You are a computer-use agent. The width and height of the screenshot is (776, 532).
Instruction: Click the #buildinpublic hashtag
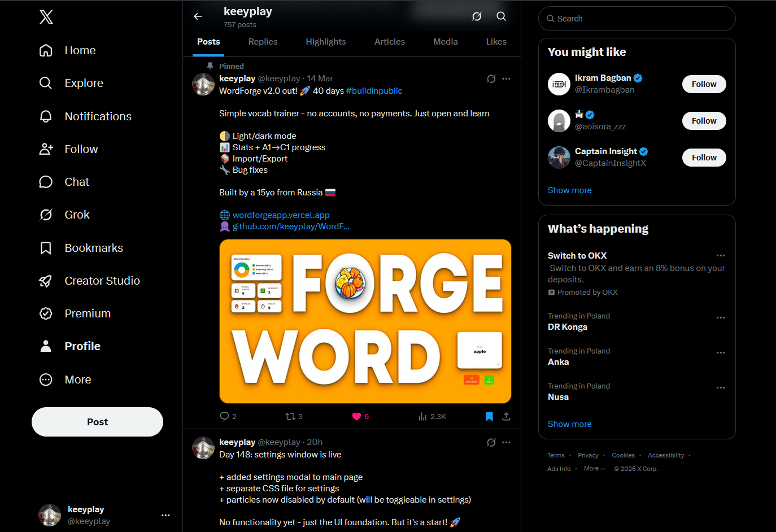point(374,91)
